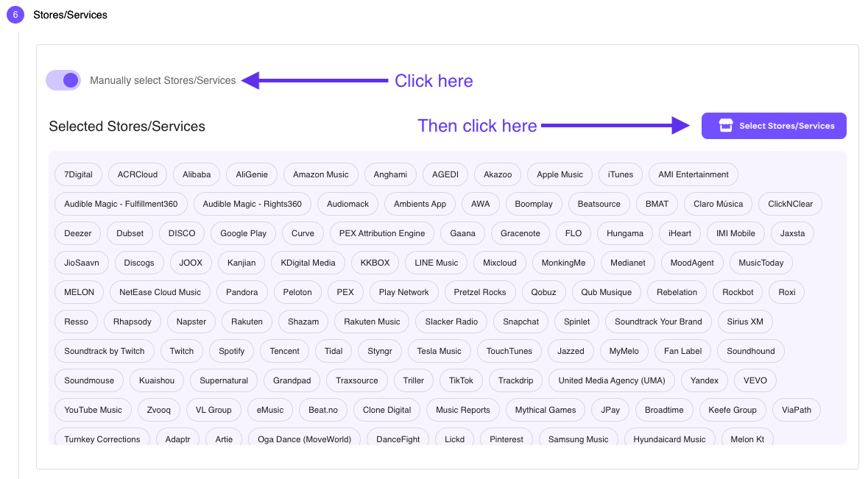Select the Tidal chip
Image resolution: width=868 pixels, height=479 pixels.
pos(334,351)
